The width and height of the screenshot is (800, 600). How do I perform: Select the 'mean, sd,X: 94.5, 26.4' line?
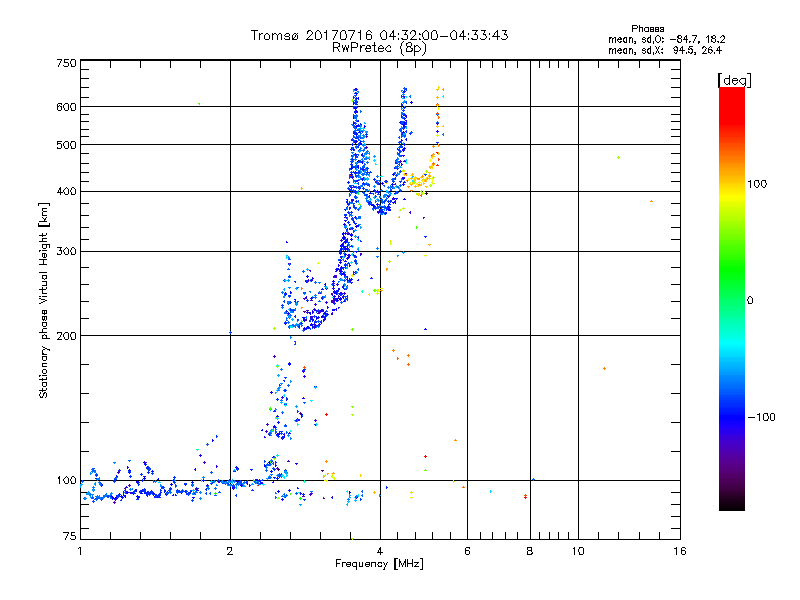665,50
